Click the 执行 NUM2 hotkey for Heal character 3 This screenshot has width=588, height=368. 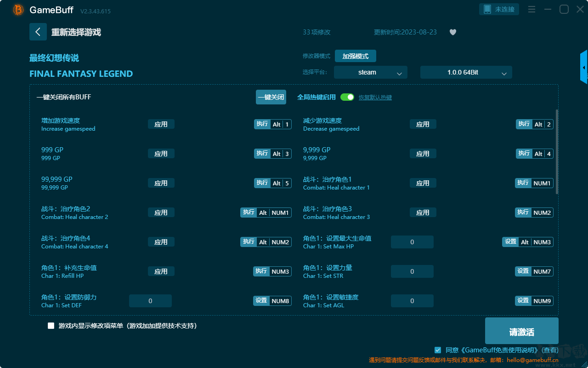pos(534,213)
